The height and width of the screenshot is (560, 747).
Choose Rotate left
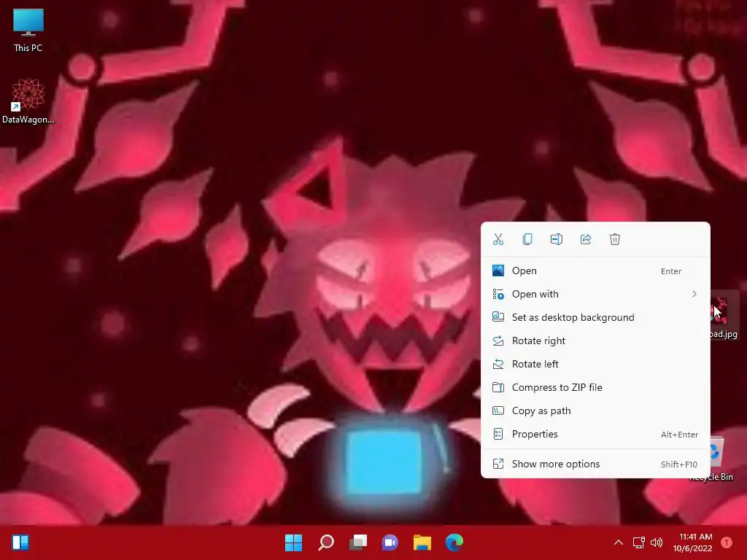tap(595, 364)
